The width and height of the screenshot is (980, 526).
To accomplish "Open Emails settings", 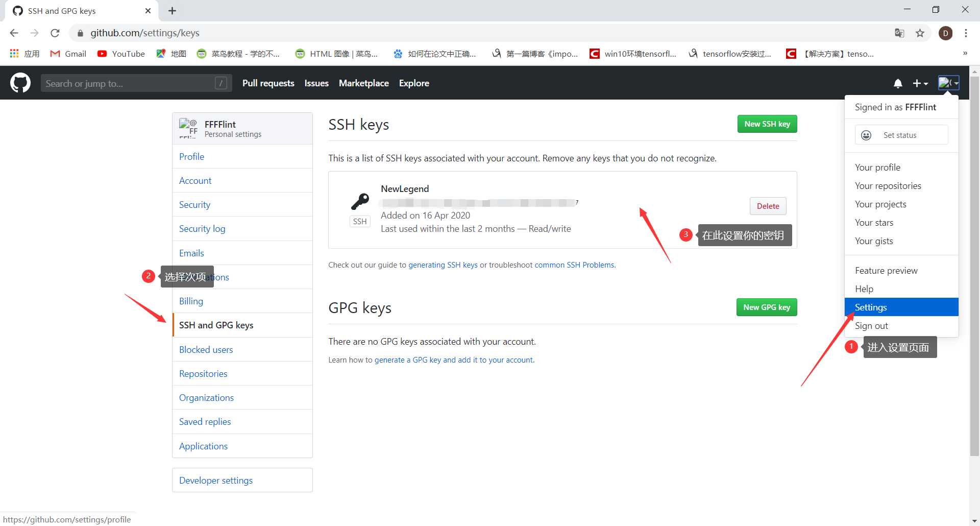I will coord(242,253).
